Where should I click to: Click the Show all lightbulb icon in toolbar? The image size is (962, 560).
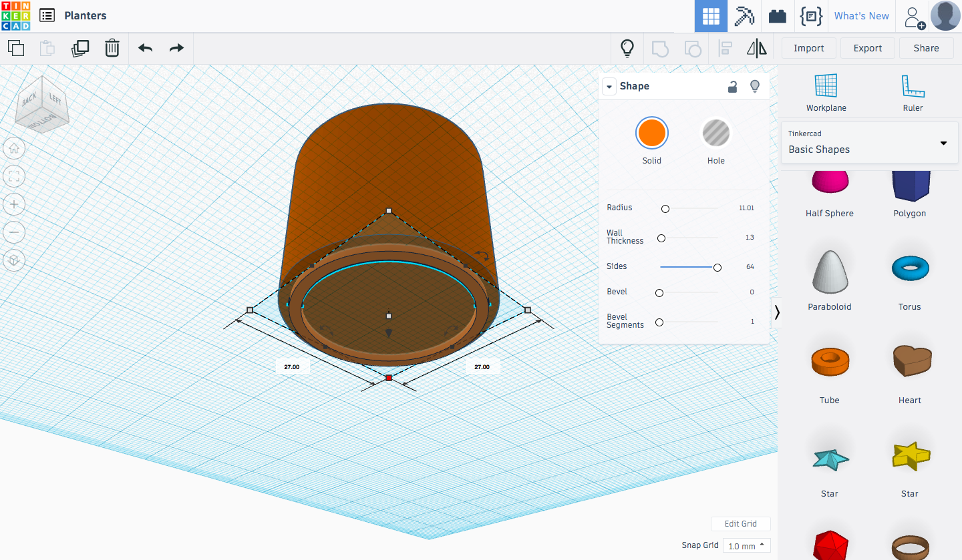pyautogui.click(x=627, y=48)
